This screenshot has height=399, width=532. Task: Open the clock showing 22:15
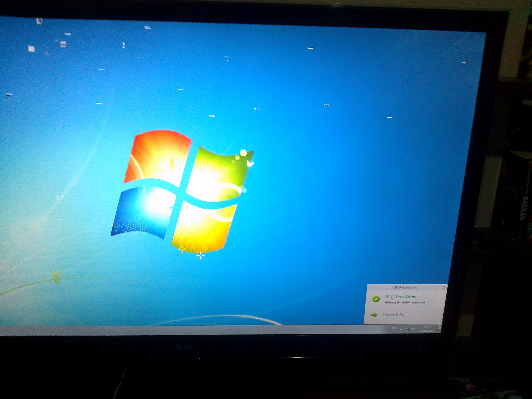tap(428, 327)
